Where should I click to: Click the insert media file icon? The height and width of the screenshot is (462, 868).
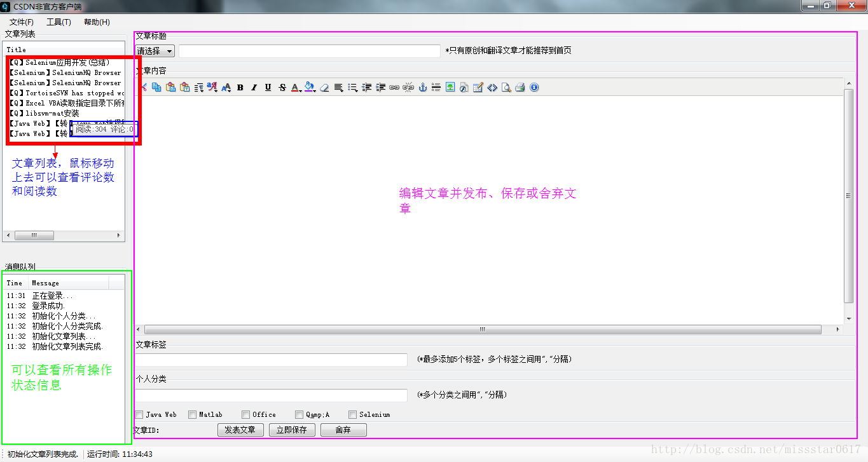(x=464, y=87)
